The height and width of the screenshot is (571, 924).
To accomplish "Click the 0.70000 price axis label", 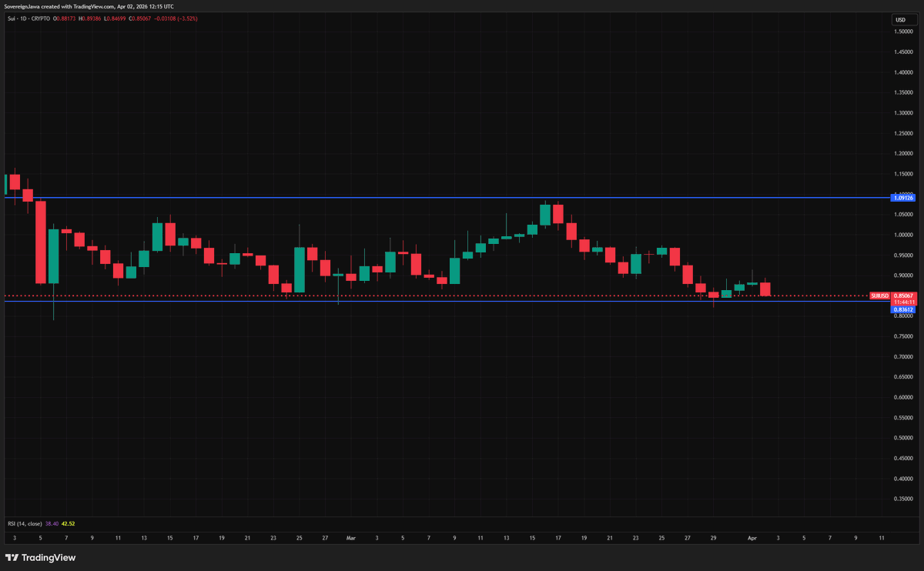I will pos(903,357).
